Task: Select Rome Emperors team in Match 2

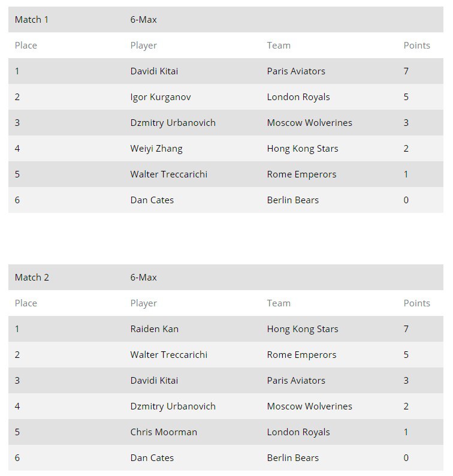Action: pyautogui.click(x=301, y=355)
